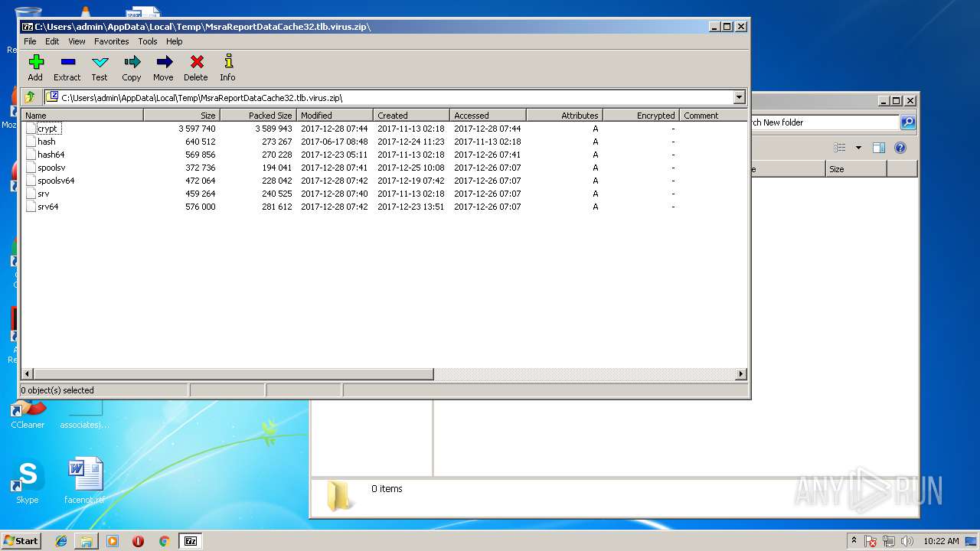Image resolution: width=980 pixels, height=551 pixels.
Task: Click the crypt file icon
Action: coord(31,129)
